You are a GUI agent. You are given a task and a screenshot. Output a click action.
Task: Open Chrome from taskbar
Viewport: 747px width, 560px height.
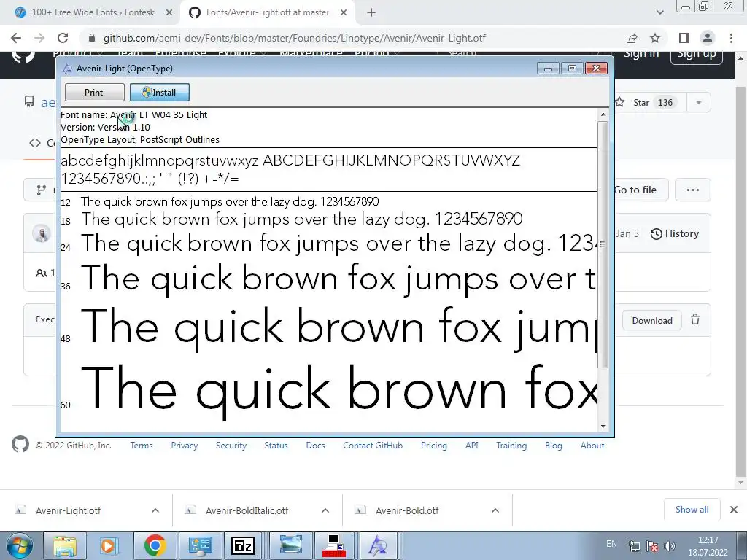[x=155, y=545]
